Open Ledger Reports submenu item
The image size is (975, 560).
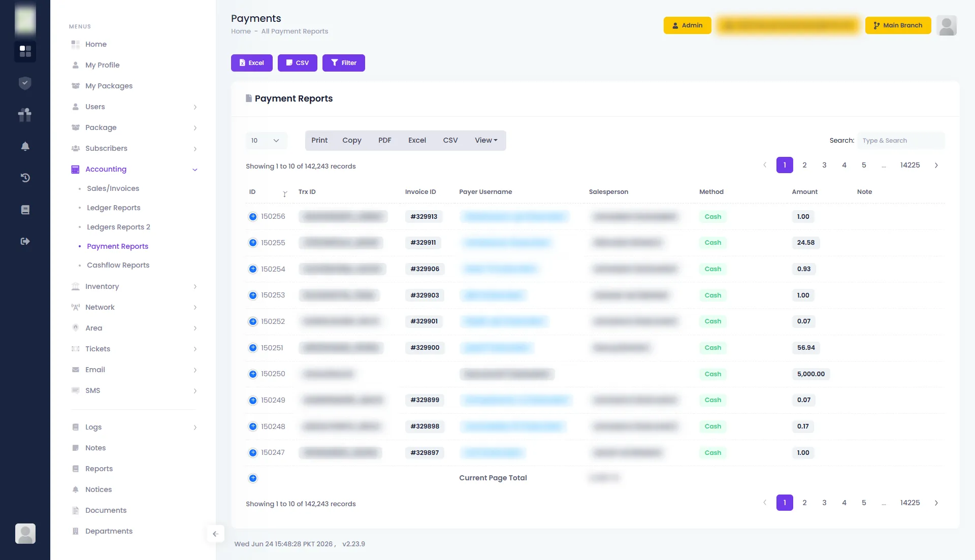click(x=113, y=208)
